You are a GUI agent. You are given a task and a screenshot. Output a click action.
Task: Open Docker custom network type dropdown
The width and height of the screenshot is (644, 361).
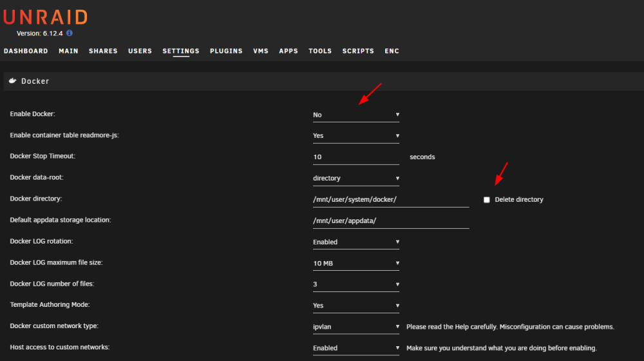[x=356, y=327]
